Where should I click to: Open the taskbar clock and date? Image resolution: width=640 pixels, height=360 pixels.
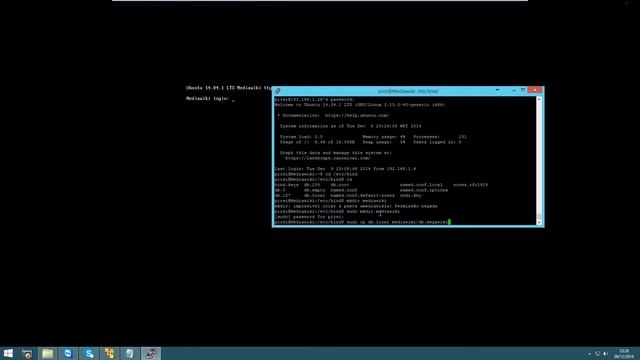tap(624, 354)
